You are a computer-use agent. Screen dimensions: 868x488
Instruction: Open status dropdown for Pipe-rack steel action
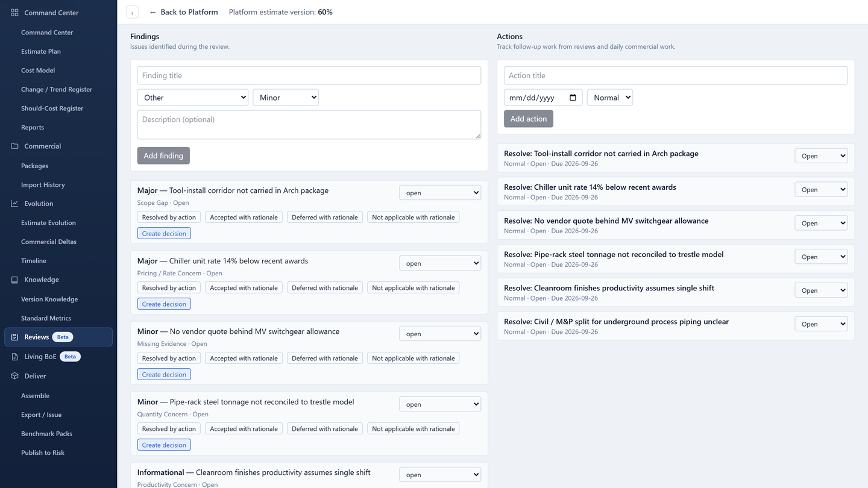(x=821, y=257)
